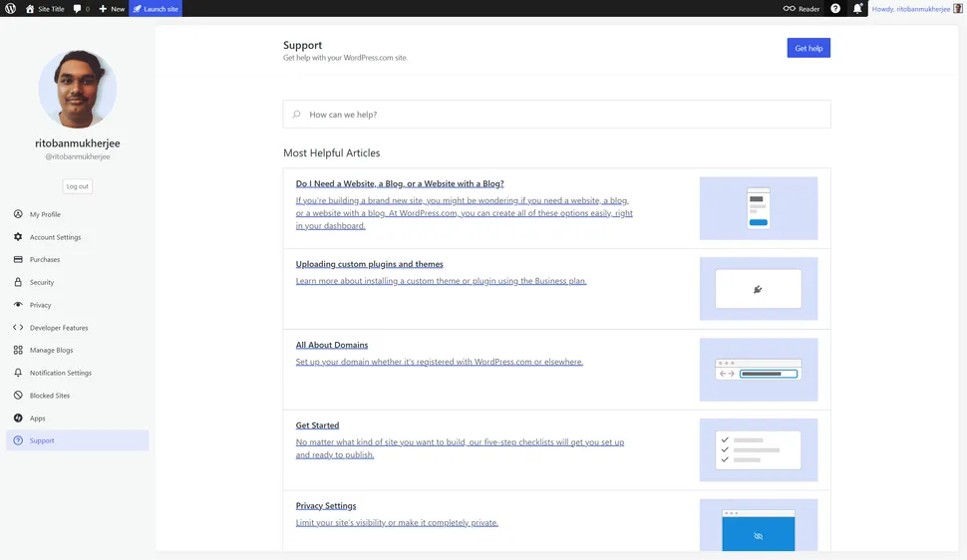Select the Developer Features code icon
Image resolution: width=967 pixels, height=560 pixels.
(x=18, y=328)
